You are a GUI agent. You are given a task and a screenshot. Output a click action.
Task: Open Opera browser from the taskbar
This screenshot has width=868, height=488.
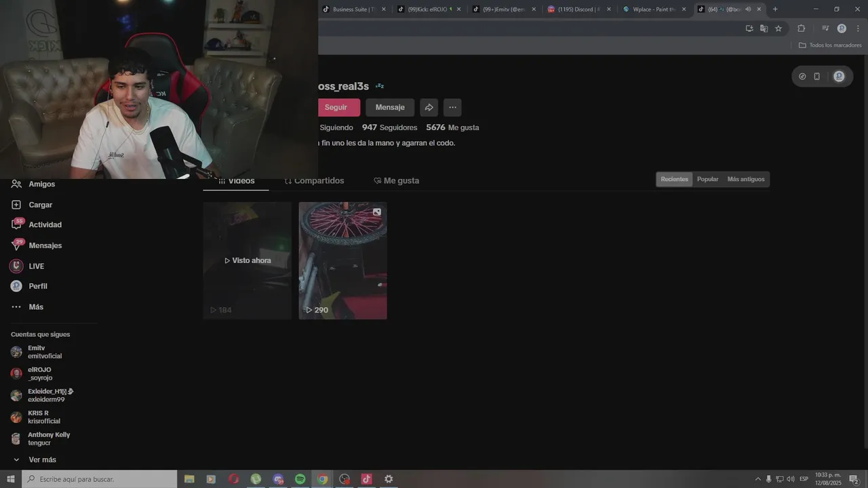(x=234, y=479)
